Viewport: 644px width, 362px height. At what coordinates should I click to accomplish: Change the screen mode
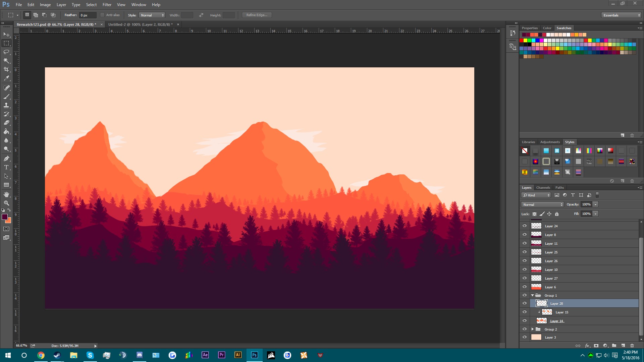6,238
